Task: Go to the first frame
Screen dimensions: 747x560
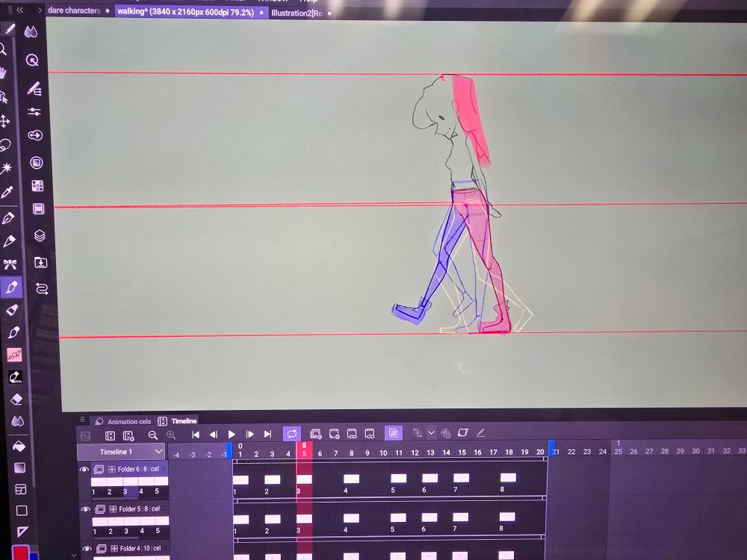Action: [195, 435]
